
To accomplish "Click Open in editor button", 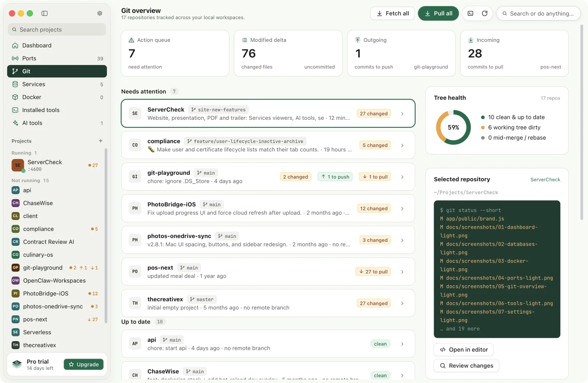I will (x=464, y=350).
